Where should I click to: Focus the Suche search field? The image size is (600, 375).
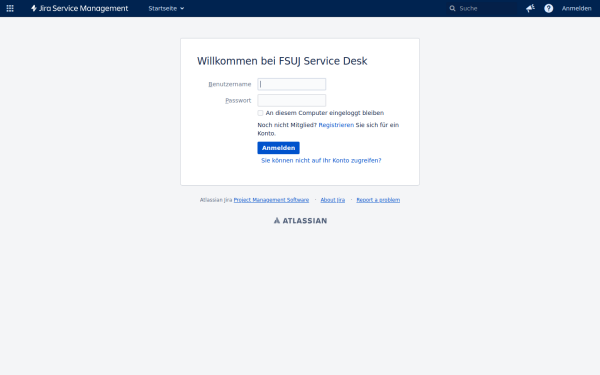coord(481,8)
